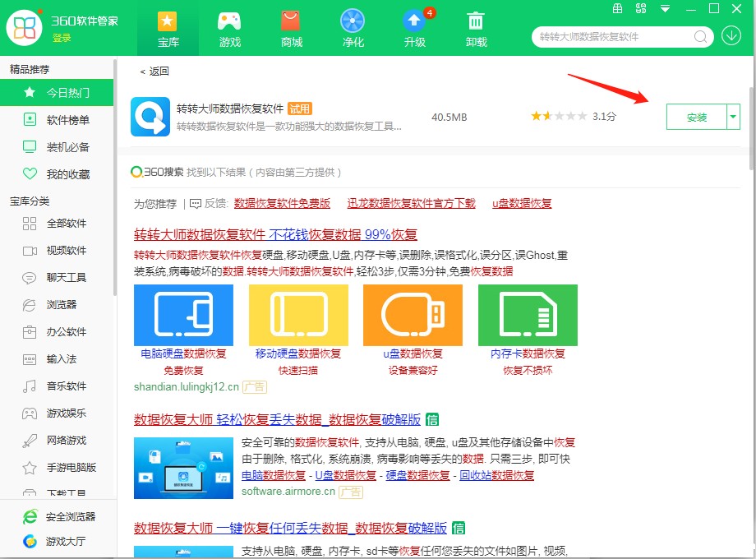The height and width of the screenshot is (559, 756).
Task: Open 装机必备 in the sidebar
Action: [x=29, y=146]
